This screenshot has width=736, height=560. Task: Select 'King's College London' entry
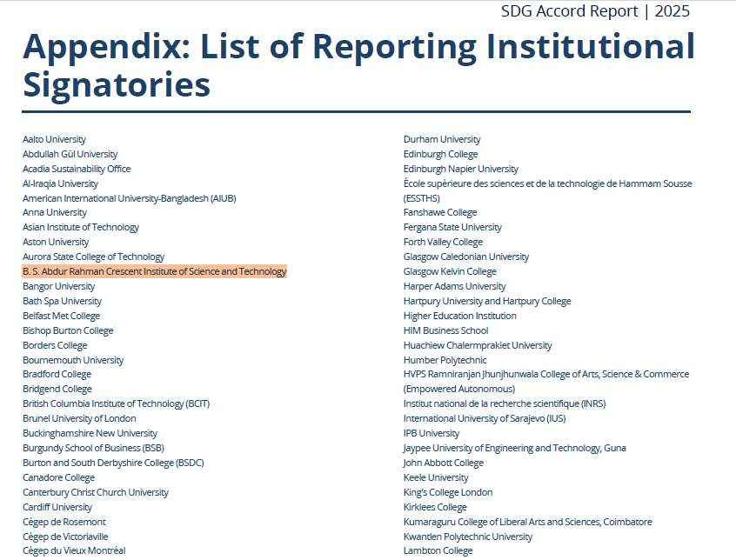pyautogui.click(x=447, y=492)
